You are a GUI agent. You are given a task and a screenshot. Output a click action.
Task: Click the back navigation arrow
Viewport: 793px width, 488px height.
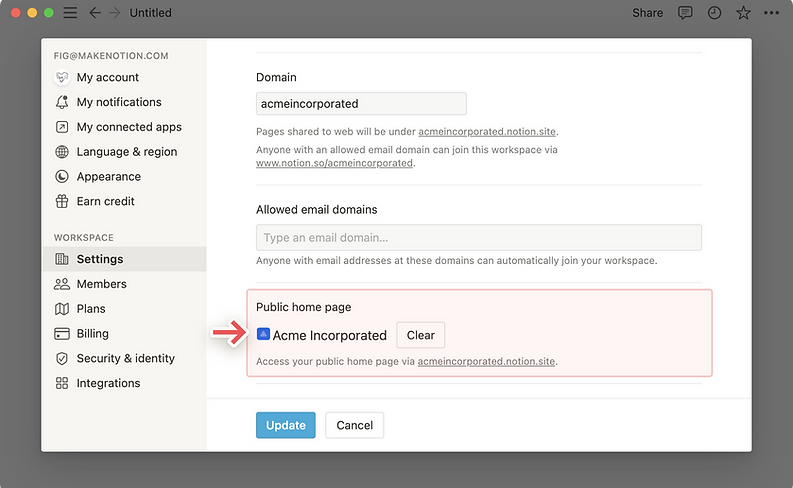pos(95,13)
